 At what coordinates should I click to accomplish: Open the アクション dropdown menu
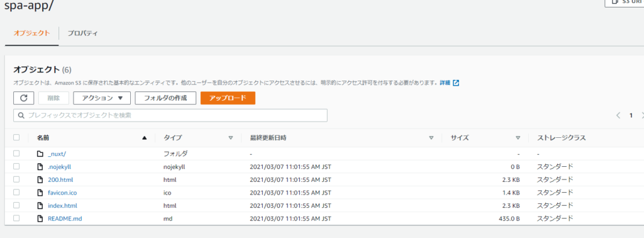102,98
